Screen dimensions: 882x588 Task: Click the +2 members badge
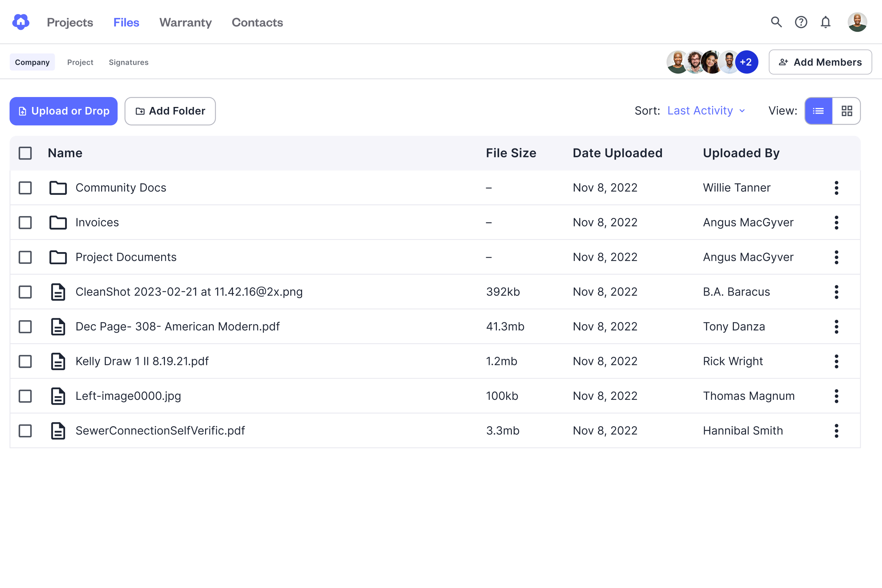click(x=746, y=62)
